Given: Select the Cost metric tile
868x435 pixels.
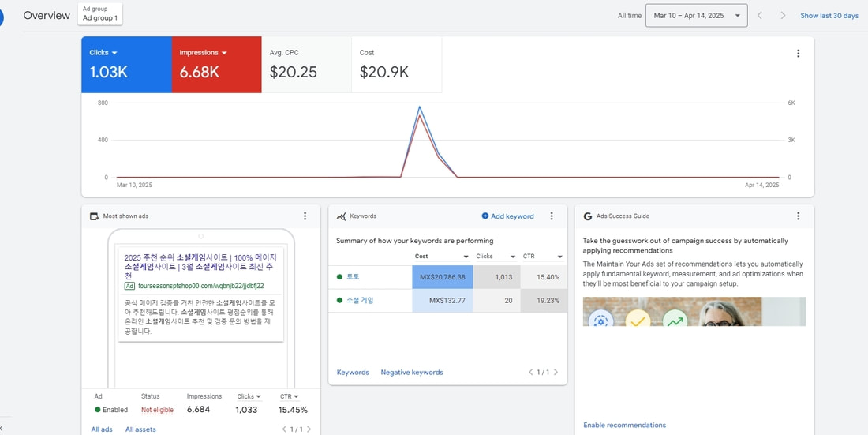Looking at the screenshot, I should (396, 65).
